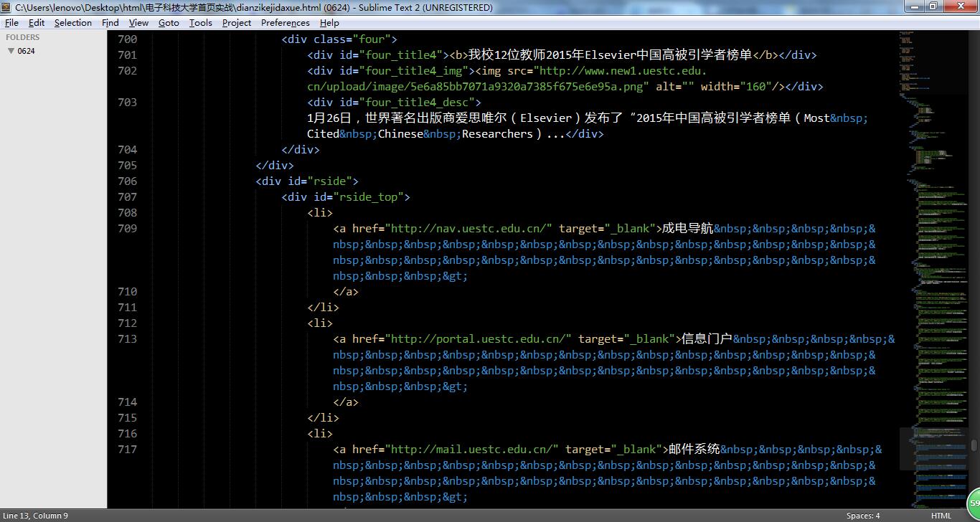The image size is (980, 522).
Task: Click line number 709 in gutter
Action: click(127, 229)
